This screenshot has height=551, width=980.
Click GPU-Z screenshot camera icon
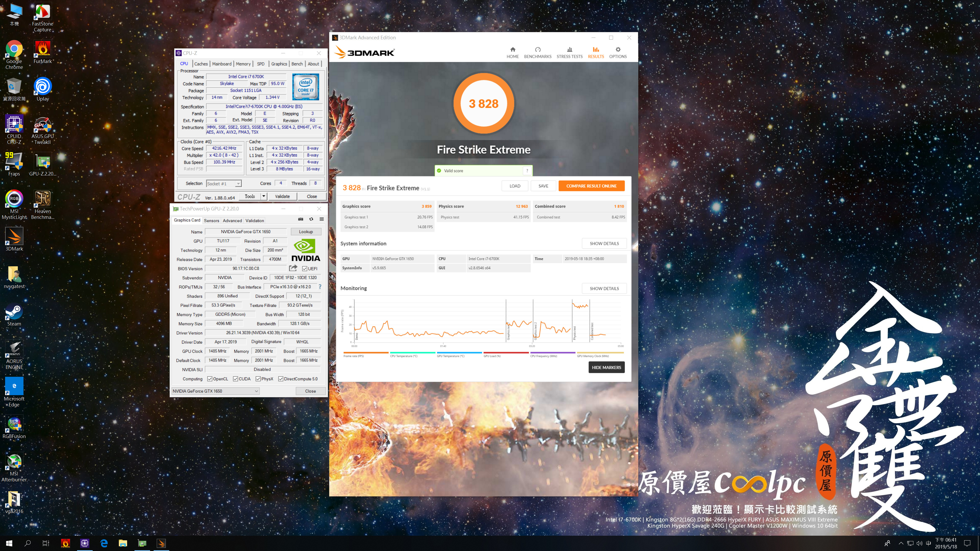(x=301, y=219)
